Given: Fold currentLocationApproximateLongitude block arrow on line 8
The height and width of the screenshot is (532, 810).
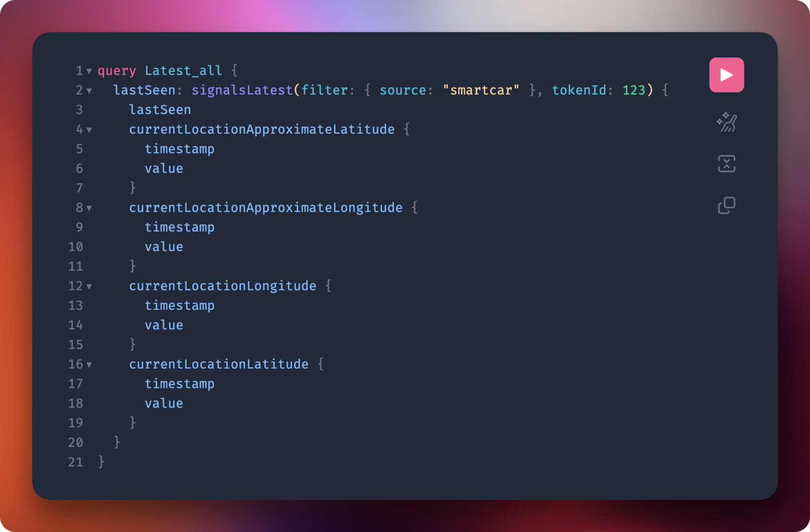Looking at the screenshot, I should 89,209.
